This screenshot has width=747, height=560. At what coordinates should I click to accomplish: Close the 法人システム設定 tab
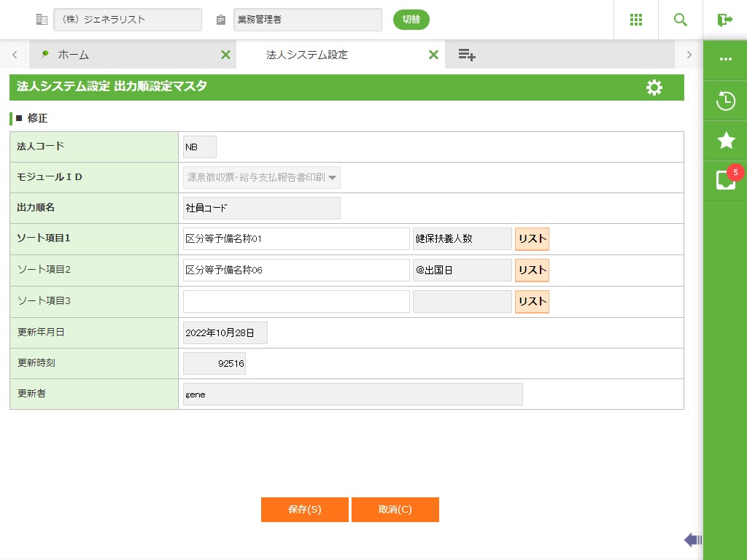pyautogui.click(x=433, y=55)
